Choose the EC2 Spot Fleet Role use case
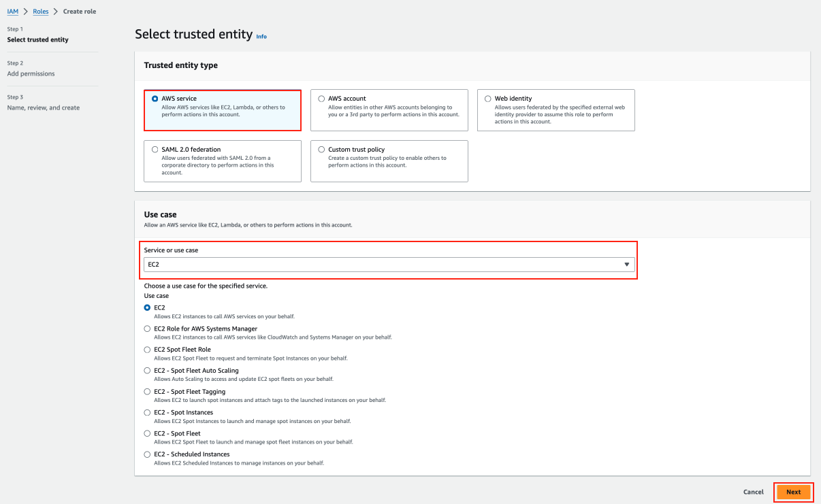Viewport: 821px width, 504px height. coord(147,350)
